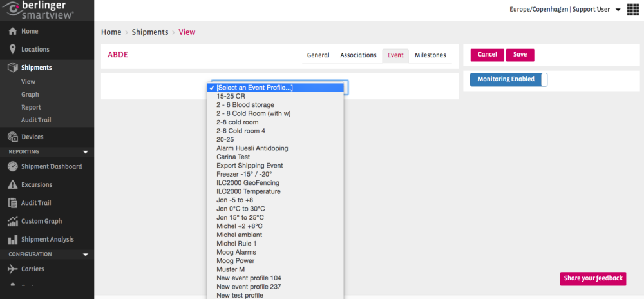Select 'New event profile 104'
Screen dimensions: 644x299
275,278
